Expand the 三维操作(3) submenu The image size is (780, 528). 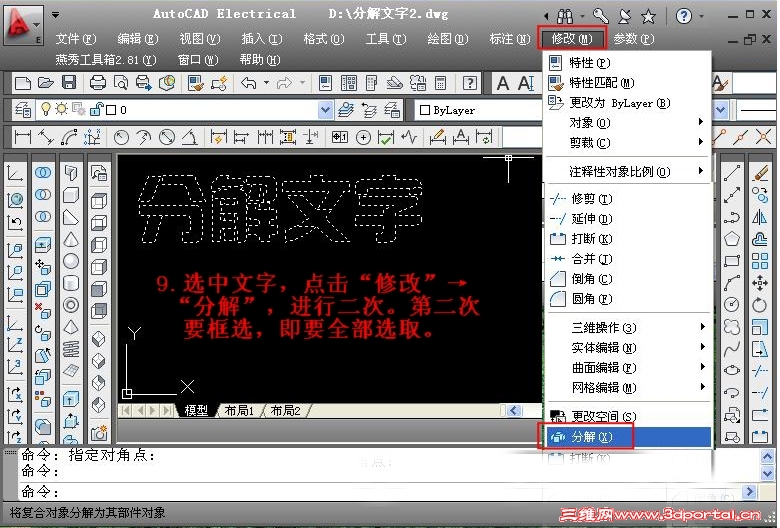tap(628, 327)
